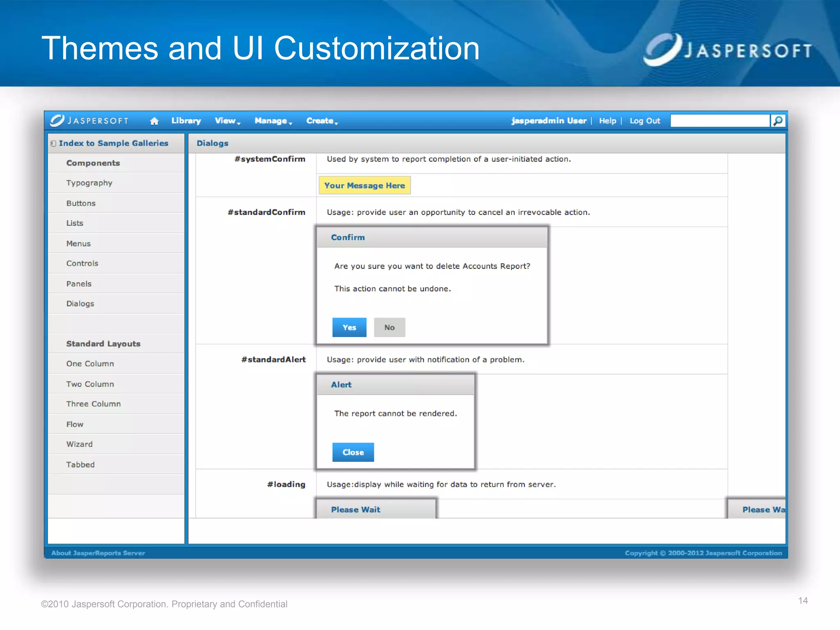The height and width of the screenshot is (630, 840).
Task: Click No in the Confirm dialog
Action: tap(390, 327)
